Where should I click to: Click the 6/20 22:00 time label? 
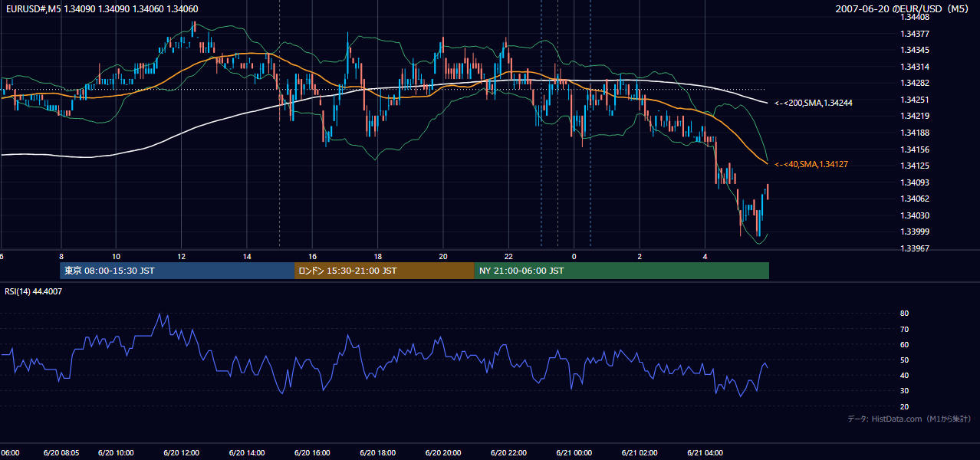point(508,453)
